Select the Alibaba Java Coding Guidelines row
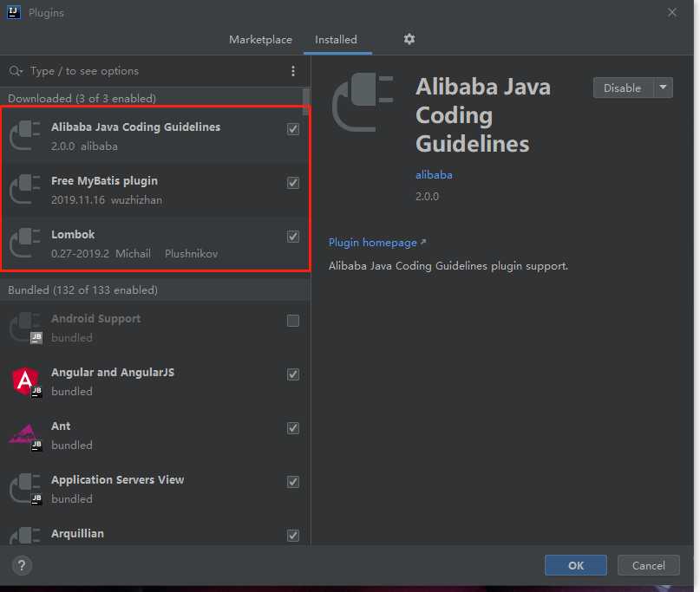This screenshot has width=700, height=592. click(154, 135)
